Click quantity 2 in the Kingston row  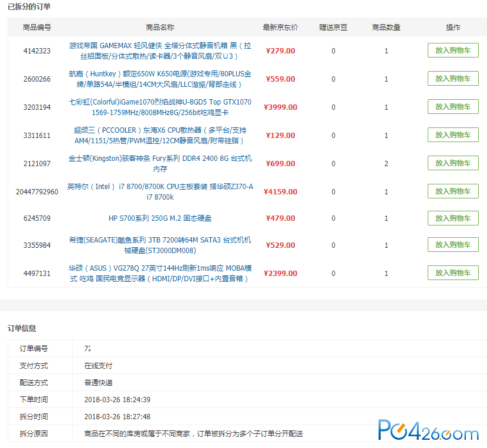point(387,164)
